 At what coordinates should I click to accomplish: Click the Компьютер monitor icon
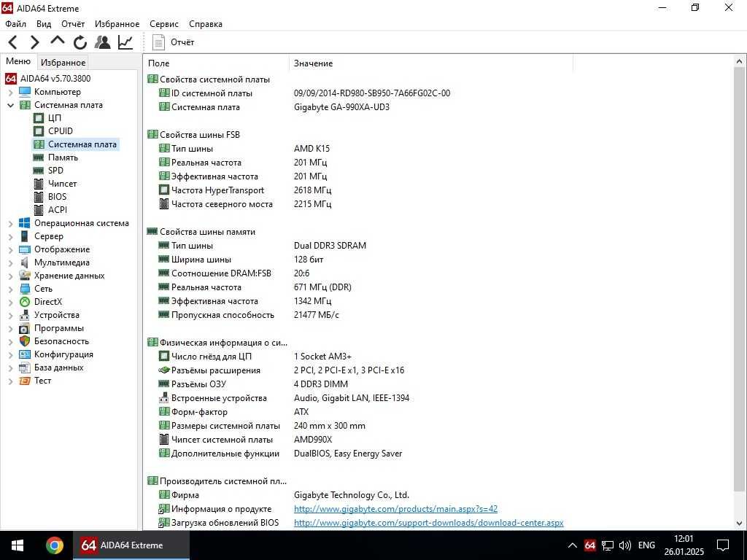pyautogui.click(x=25, y=91)
